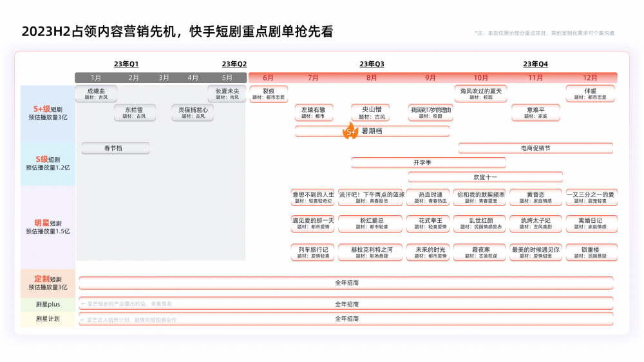The image size is (644, 362).
Task: Select the 6月 month header
Action: (268, 78)
